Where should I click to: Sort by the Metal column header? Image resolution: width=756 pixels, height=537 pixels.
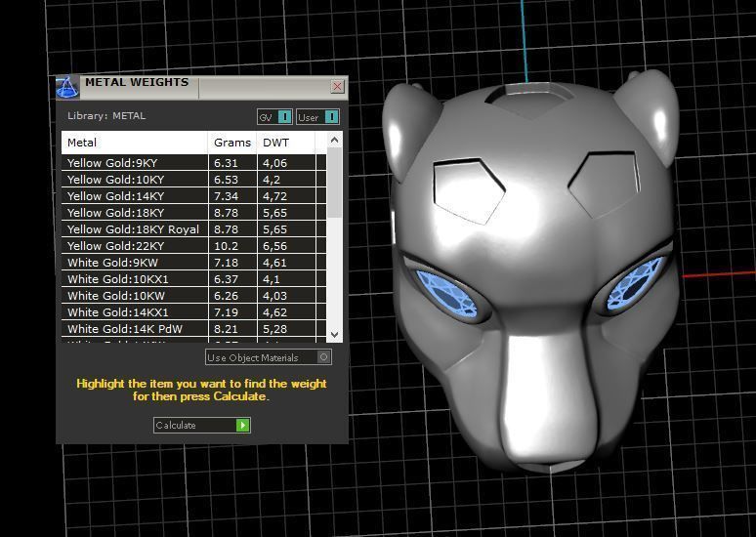tap(135, 143)
